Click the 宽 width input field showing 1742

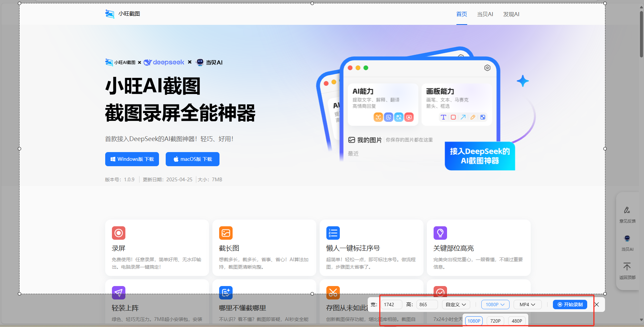pos(392,305)
